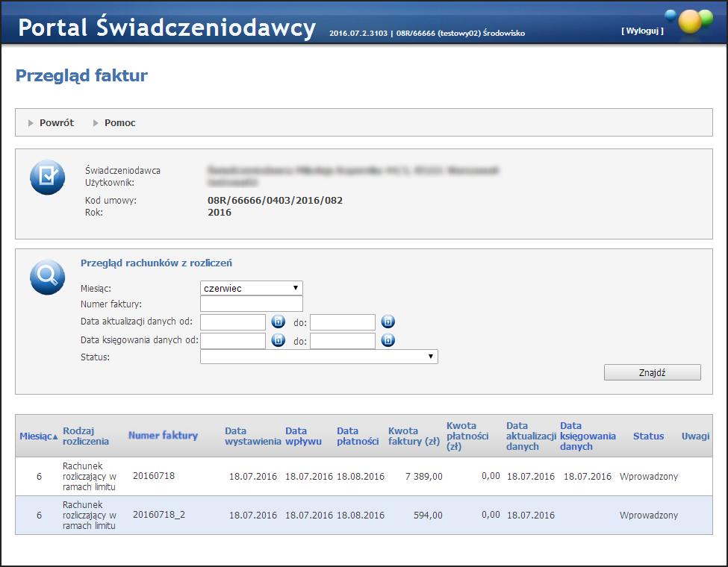The height and width of the screenshot is (567, 728).
Task: Click contract code 08R/66666/0403/2016/082
Action: (276, 201)
